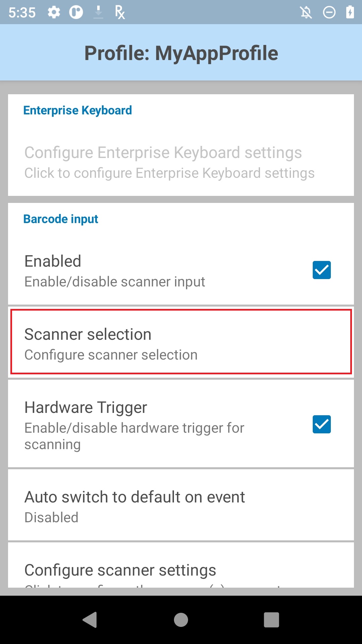Tap the battery charging icon
The height and width of the screenshot is (644, 362).
tap(350, 12)
